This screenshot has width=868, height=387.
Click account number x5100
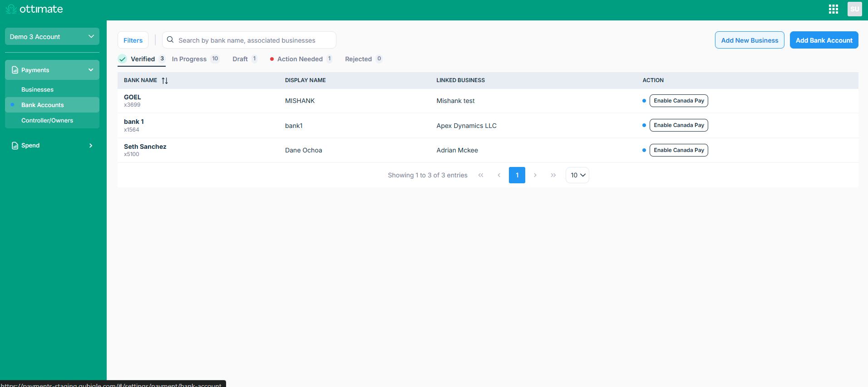pos(132,154)
